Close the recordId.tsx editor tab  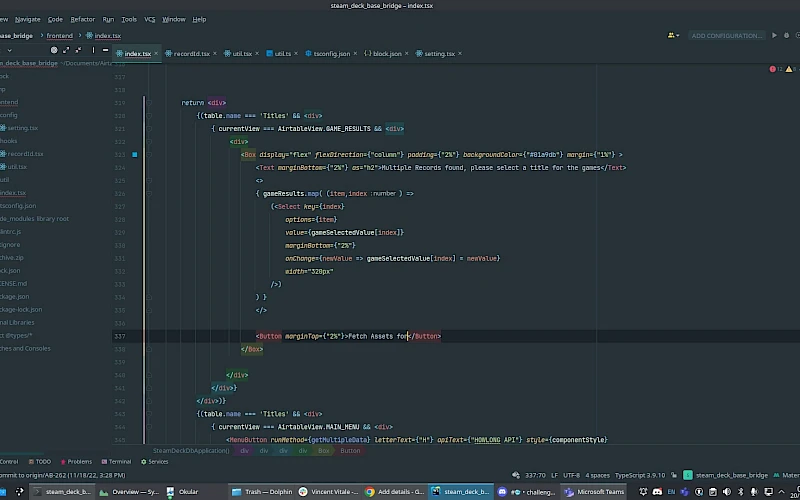[x=215, y=53]
